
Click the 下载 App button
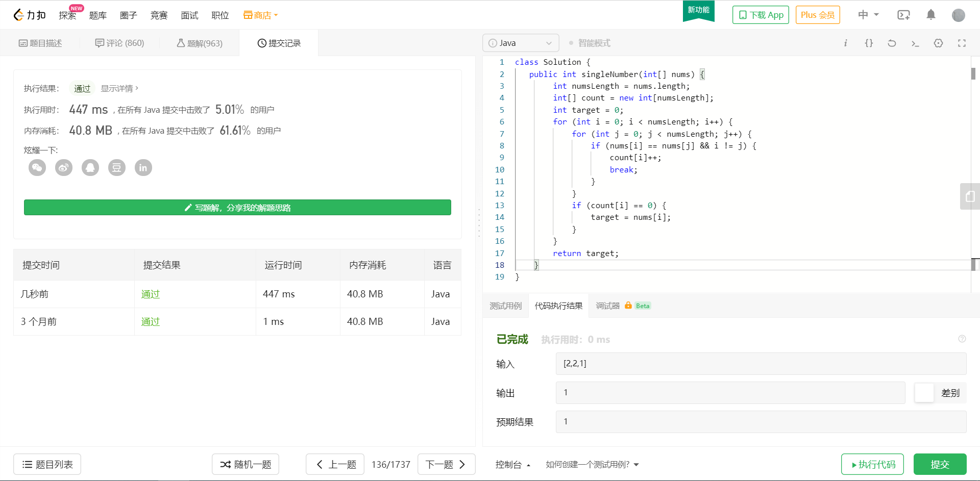pyautogui.click(x=761, y=15)
